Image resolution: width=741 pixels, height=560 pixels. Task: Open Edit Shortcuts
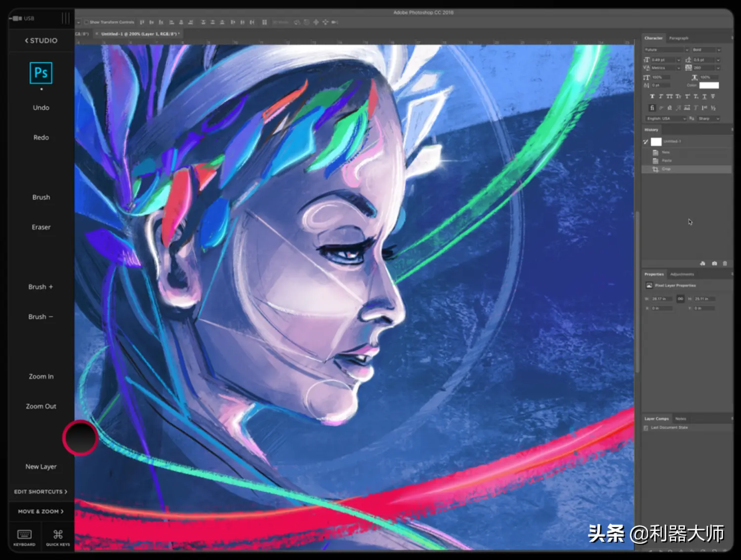coord(41,492)
